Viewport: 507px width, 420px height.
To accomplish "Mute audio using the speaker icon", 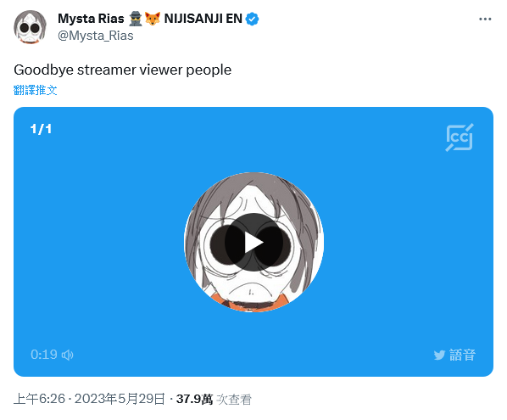I will click(x=68, y=355).
